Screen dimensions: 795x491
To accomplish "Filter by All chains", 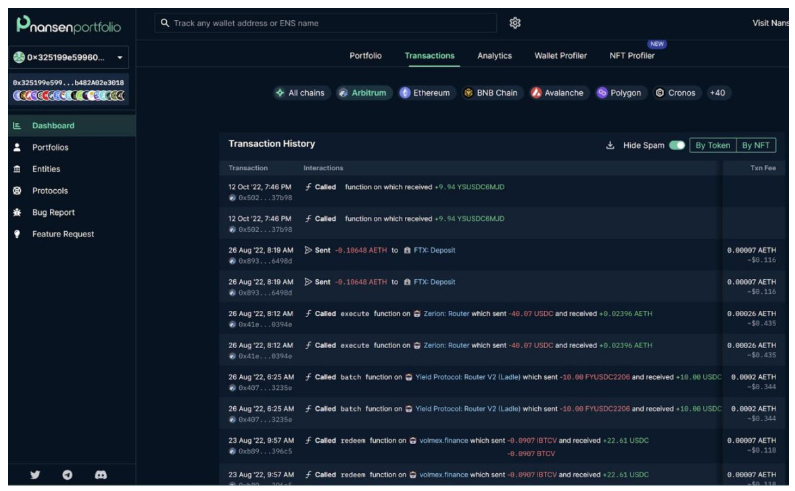I will (300, 93).
